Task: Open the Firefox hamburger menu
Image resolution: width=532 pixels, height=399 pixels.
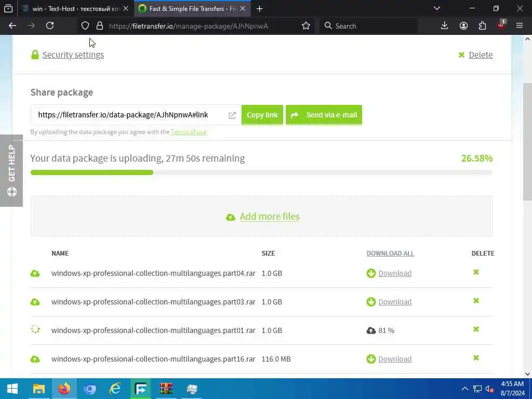Action: tap(519, 26)
